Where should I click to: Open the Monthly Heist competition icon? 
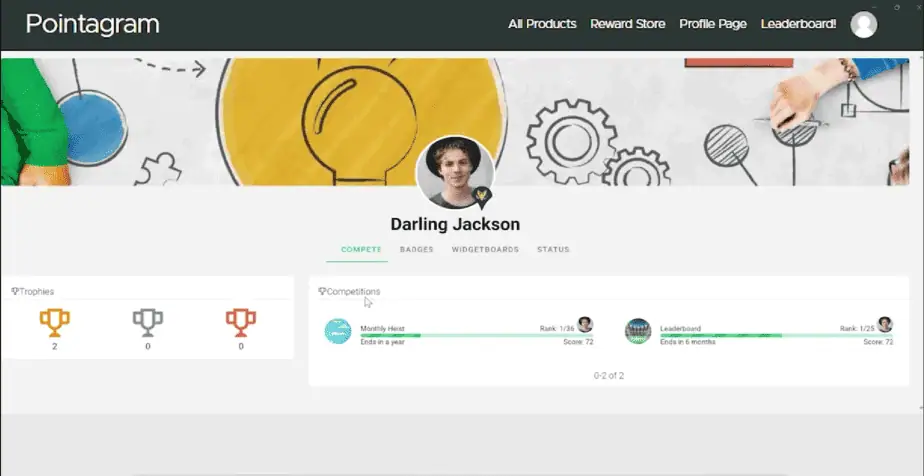coord(338,332)
